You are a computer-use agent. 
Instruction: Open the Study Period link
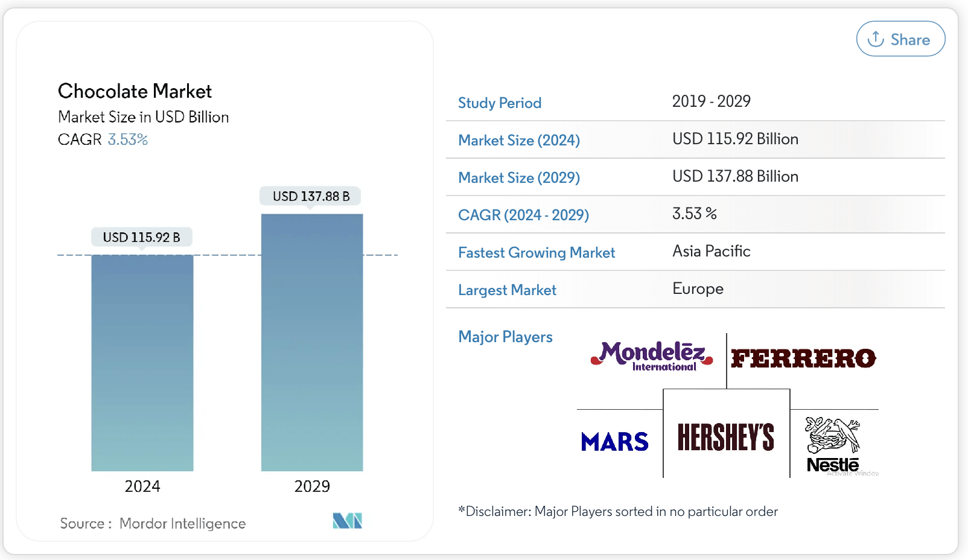tap(500, 103)
